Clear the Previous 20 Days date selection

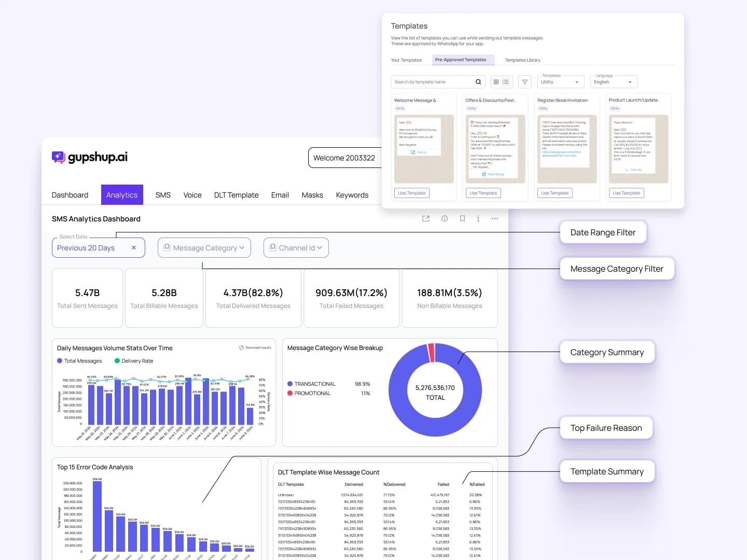point(134,248)
